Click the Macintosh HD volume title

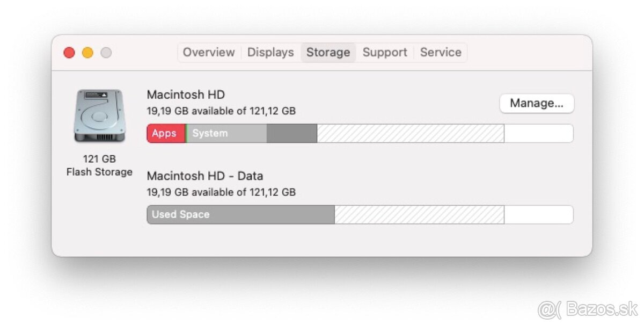185,95
